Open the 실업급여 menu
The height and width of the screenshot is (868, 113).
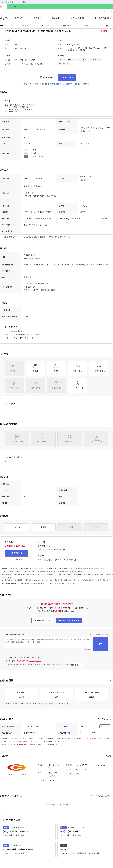tap(56, 18)
